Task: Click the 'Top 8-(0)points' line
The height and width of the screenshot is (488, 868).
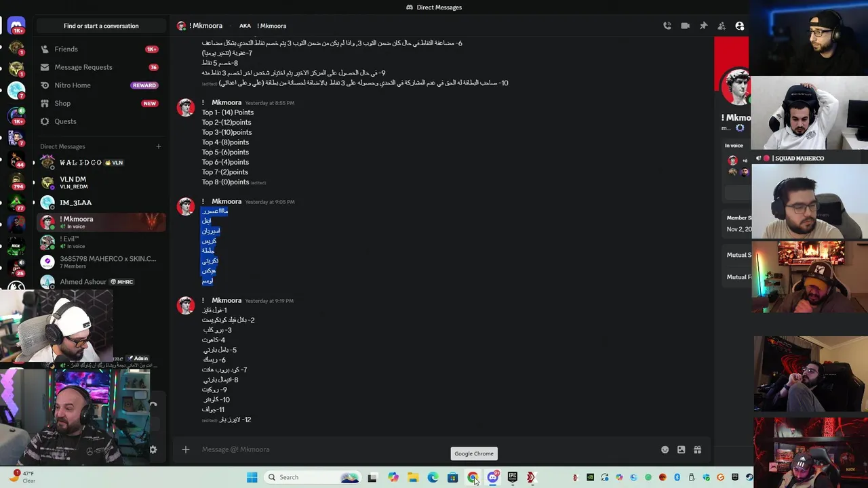Action: pyautogui.click(x=225, y=182)
